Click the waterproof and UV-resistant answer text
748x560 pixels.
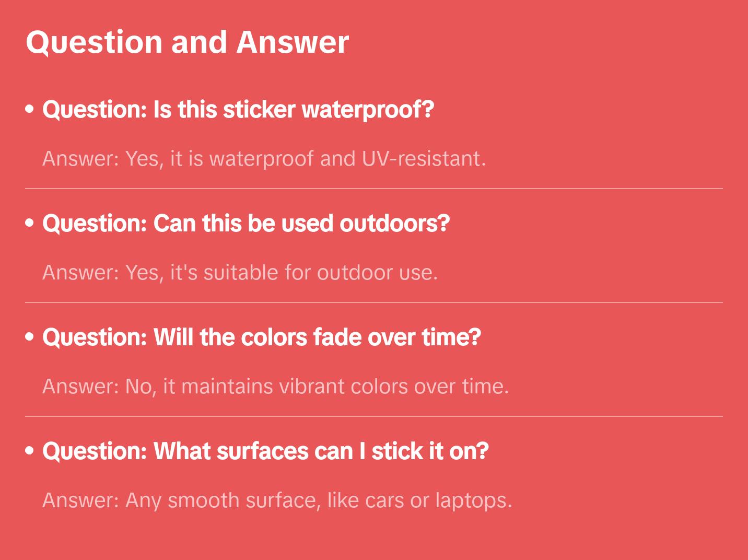coord(264,159)
